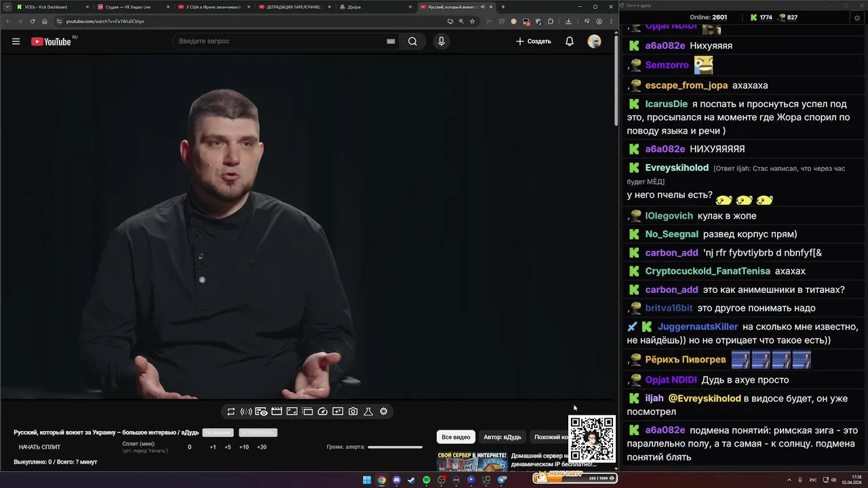Reload the browser page
Screen dimensions: 868x488
pos(33,21)
